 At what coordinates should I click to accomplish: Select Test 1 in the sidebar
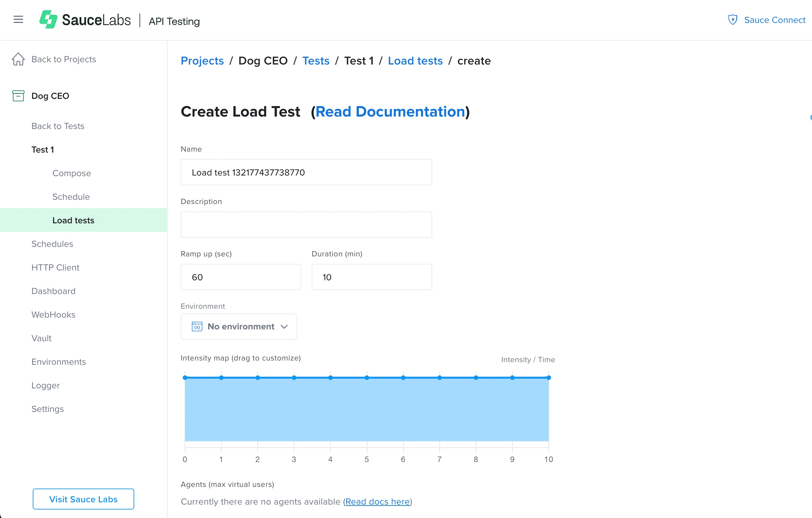[43, 149]
